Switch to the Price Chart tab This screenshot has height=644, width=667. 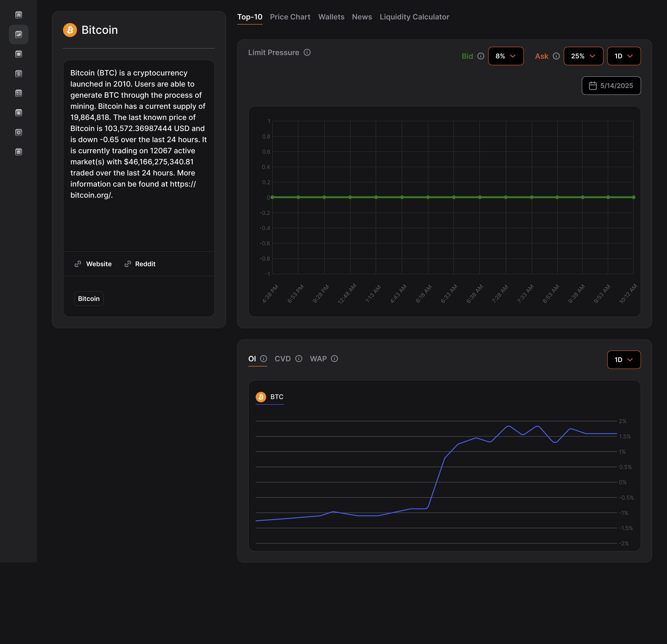point(290,17)
